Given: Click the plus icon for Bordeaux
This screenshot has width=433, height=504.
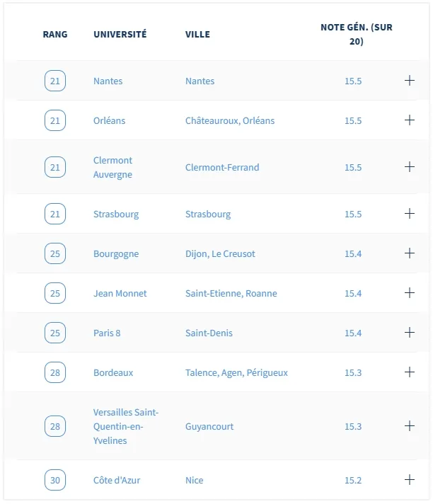Looking at the screenshot, I should (x=409, y=372).
